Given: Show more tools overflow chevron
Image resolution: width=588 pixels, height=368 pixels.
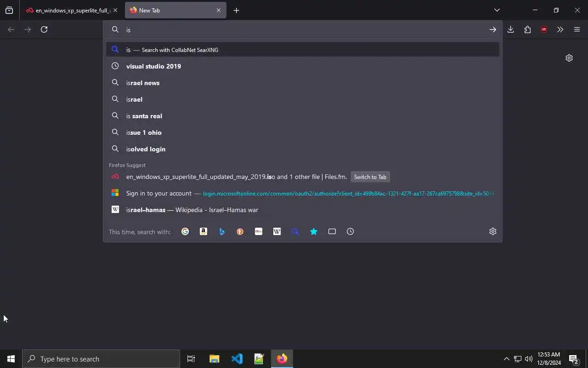Looking at the screenshot, I should (560, 29).
